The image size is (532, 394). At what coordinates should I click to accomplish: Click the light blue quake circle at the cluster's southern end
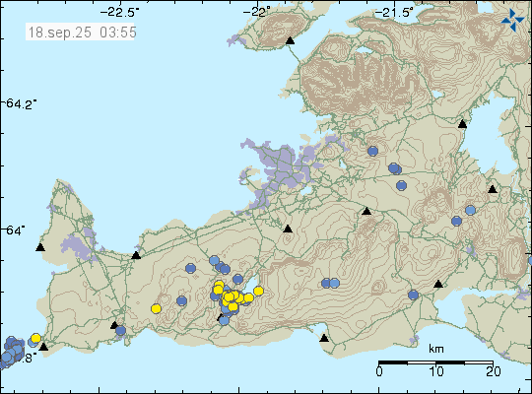(224, 320)
